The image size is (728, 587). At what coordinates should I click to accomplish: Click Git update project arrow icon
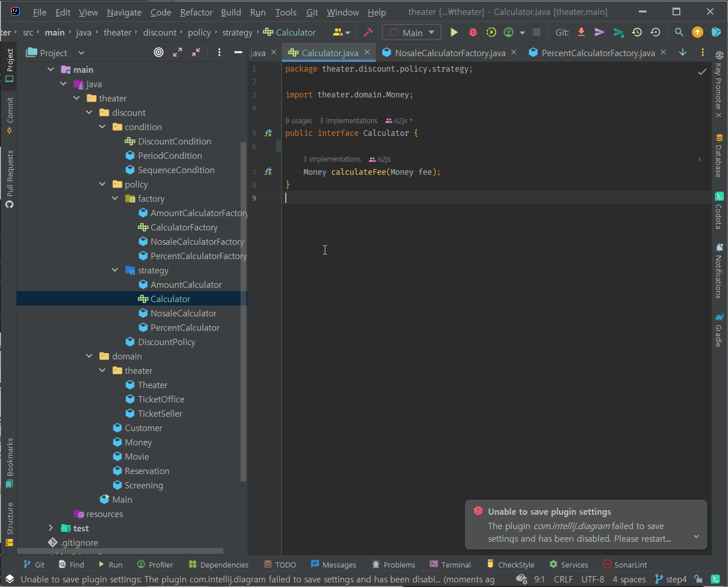tap(581, 33)
